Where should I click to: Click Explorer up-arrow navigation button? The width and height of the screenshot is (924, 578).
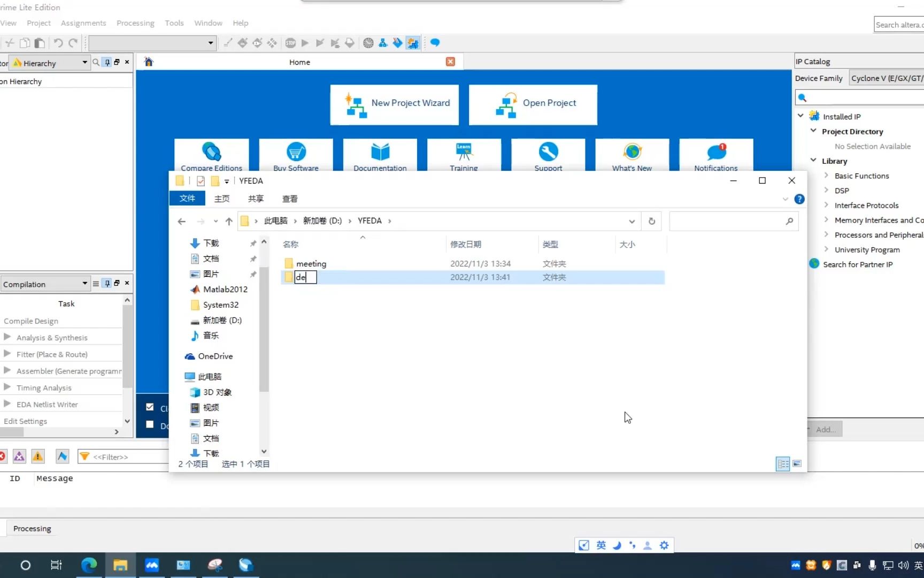229,221
